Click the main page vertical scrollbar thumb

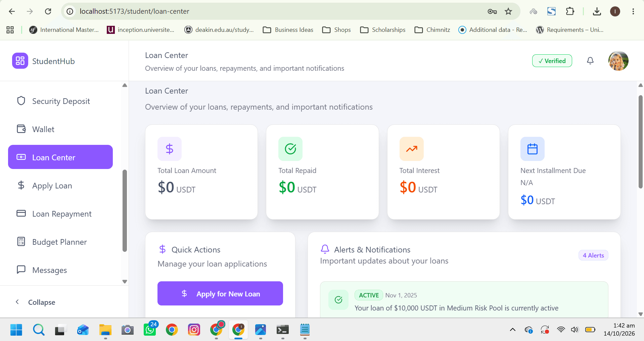(x=640, y=142)
